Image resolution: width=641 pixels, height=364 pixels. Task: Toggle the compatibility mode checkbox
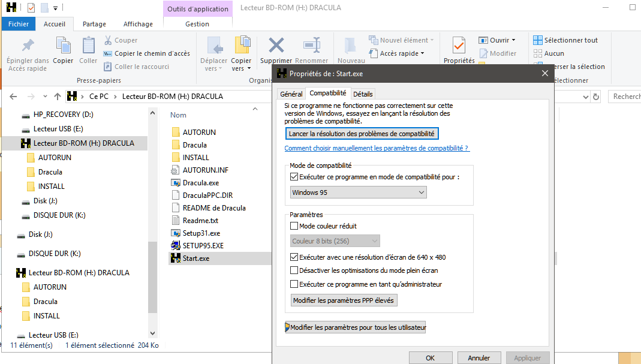pos(294,177)
